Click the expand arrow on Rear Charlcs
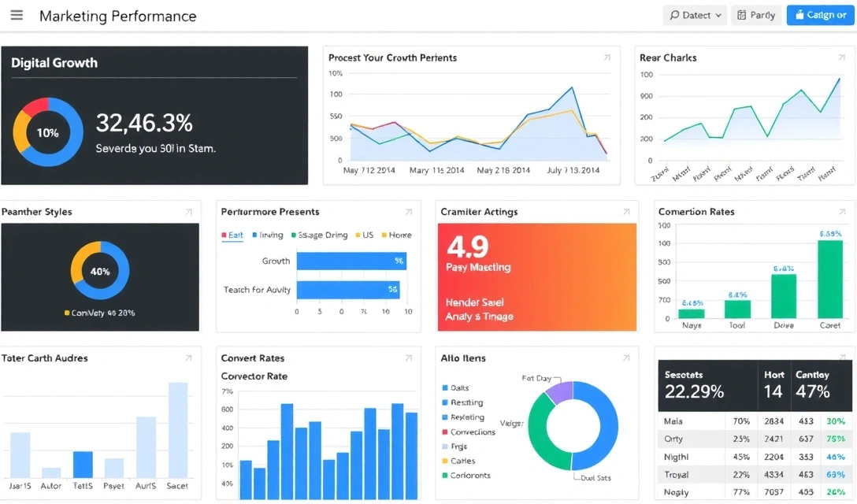The image size is (857, 504). click(x=840, y=57)
